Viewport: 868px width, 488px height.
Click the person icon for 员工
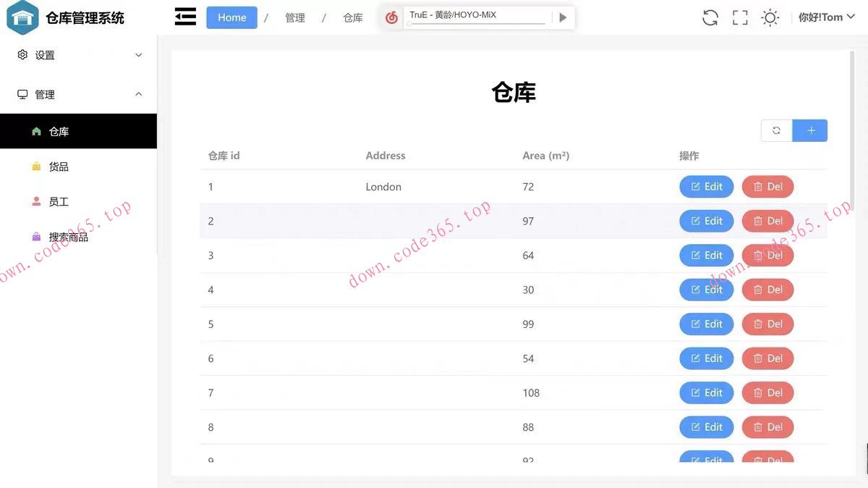click(x=36, y=201)
